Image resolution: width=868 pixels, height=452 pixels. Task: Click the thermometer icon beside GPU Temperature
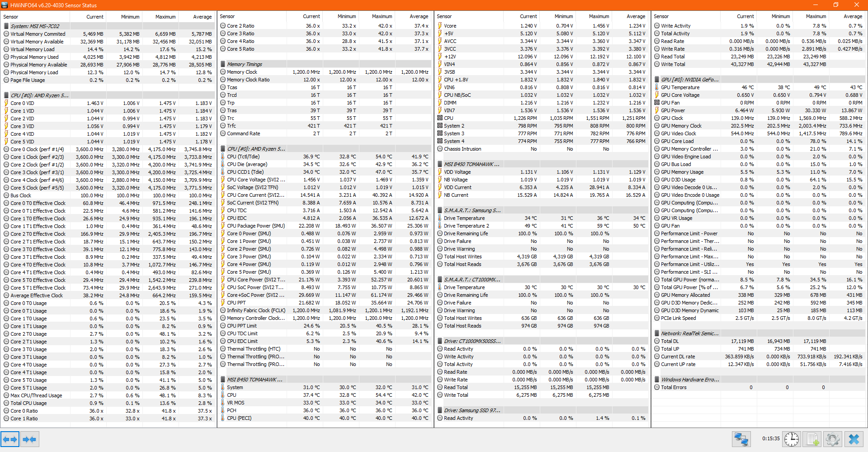click(x=657, y=87)
